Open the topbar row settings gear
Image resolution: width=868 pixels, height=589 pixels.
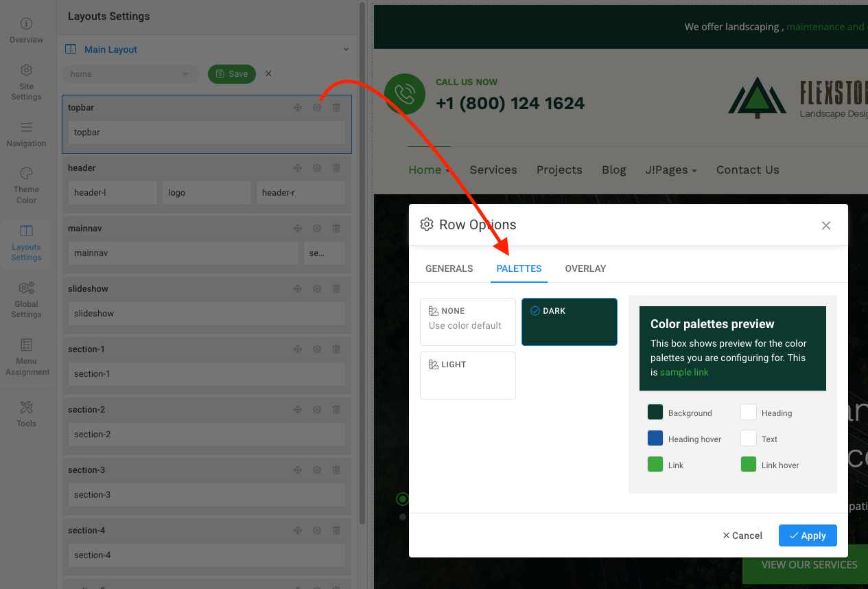point(317,108)
